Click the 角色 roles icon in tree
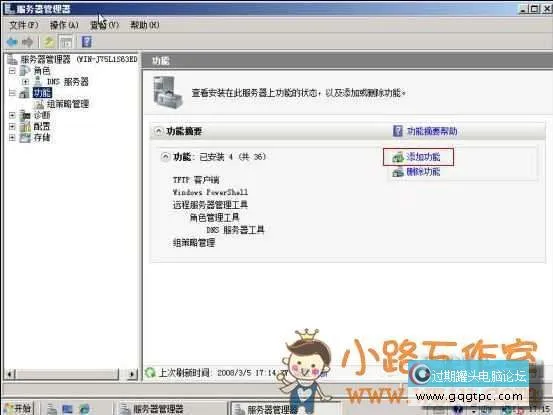This screenshot has width=553, height=415. point(25,71)
